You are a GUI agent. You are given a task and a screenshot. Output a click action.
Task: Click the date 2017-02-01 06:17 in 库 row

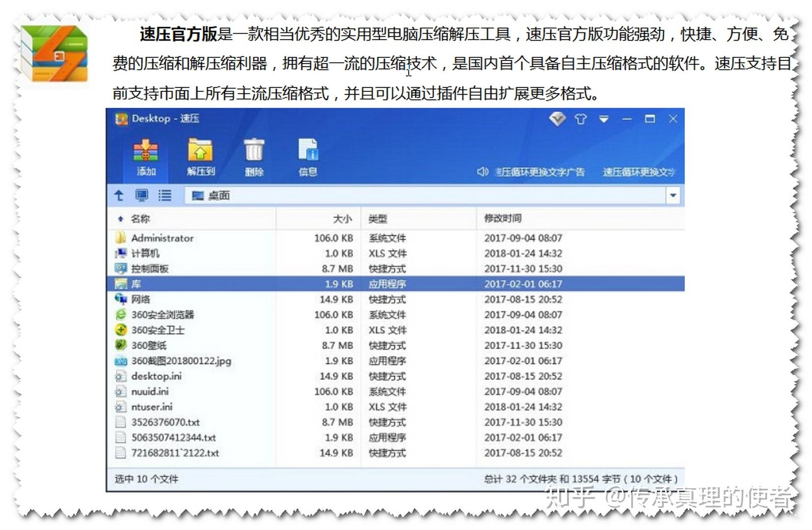tap(523, 284)
